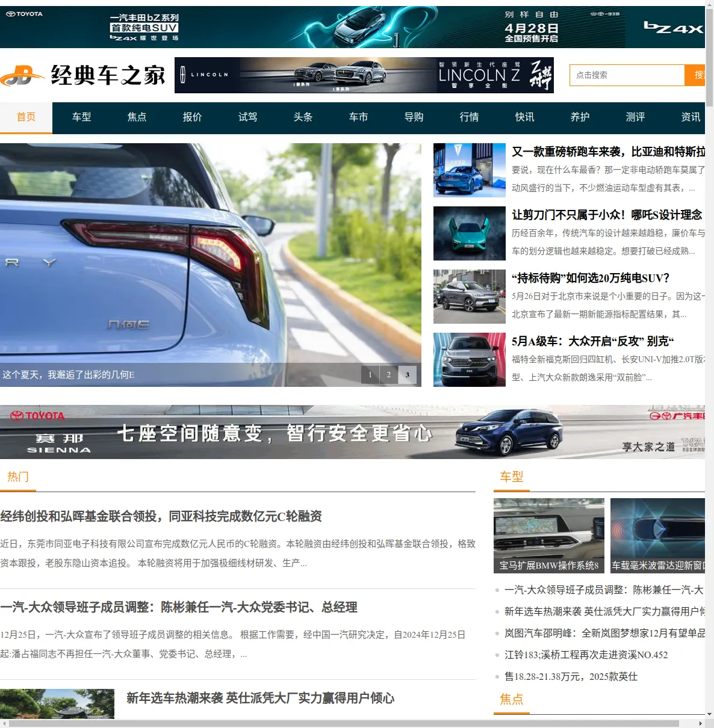Open the 焦点 navigation item

coord(137,117)
